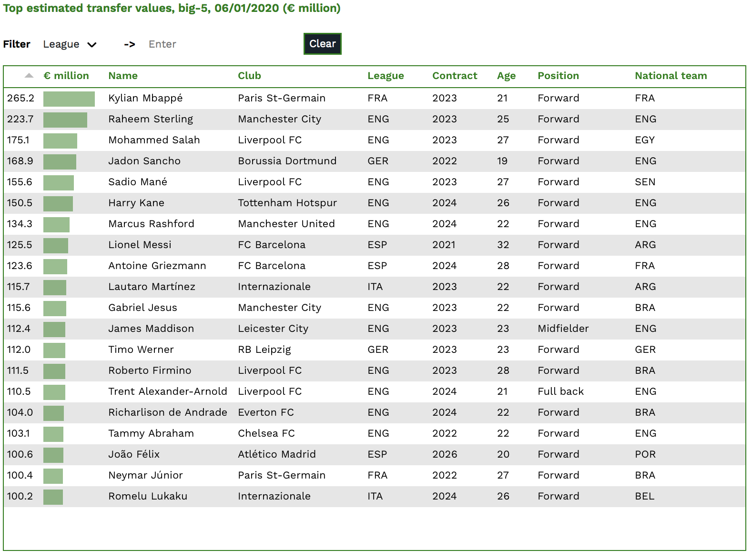Select the name Lautaro Martínez
The width and height of the screenshot is (752, 560).
[152, 287]
